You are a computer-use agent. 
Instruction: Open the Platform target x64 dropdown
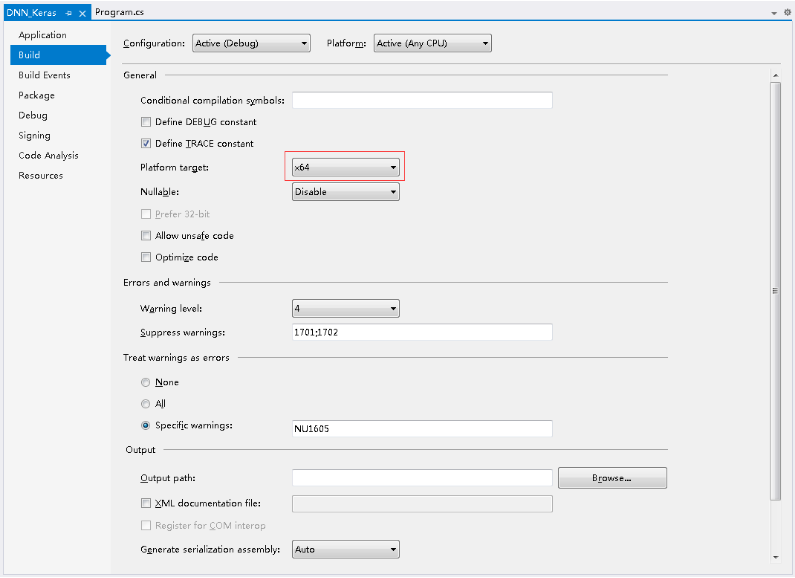[346, 167]
